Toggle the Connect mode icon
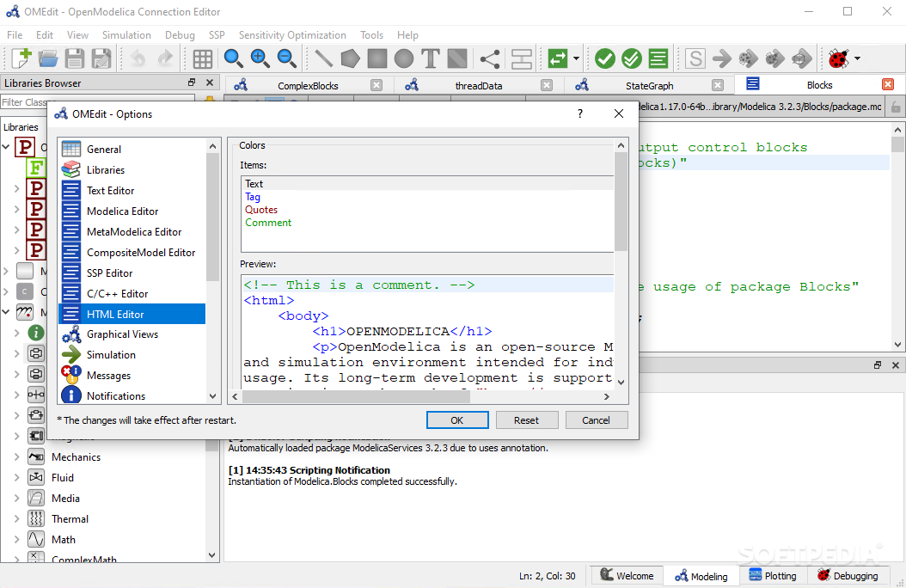 coord(490,58)
